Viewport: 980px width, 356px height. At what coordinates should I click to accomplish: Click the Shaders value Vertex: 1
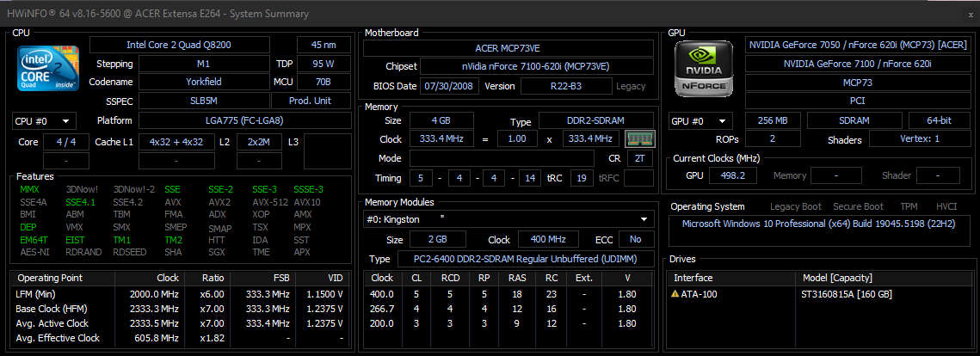click(920, 138)
